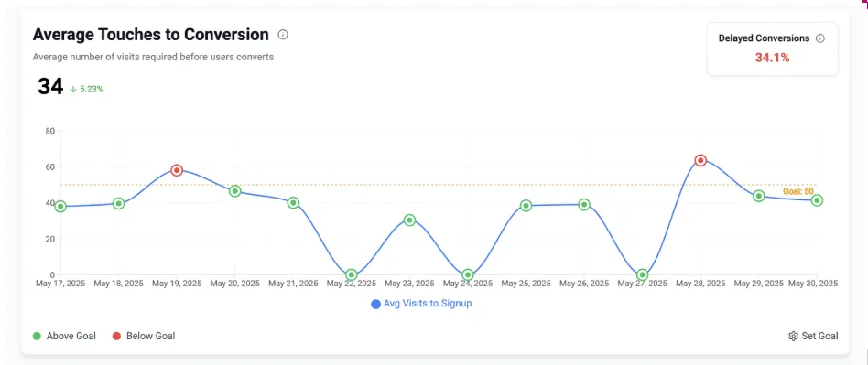Click the chart subtitle about average visits
This screenshot has height=365, width=868.
[153, 57]
